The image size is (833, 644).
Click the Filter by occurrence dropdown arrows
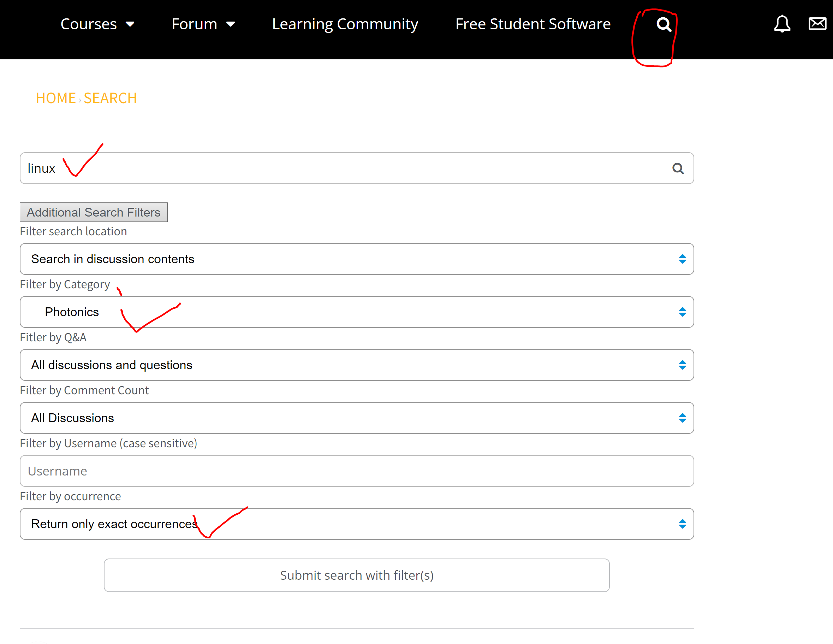click(x=682, y=524)
